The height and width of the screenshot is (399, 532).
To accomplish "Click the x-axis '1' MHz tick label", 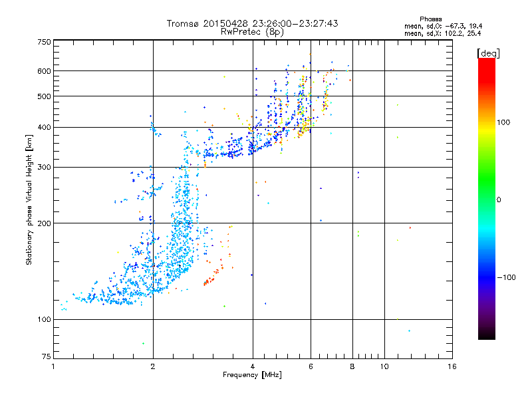I will pos(53,366).
